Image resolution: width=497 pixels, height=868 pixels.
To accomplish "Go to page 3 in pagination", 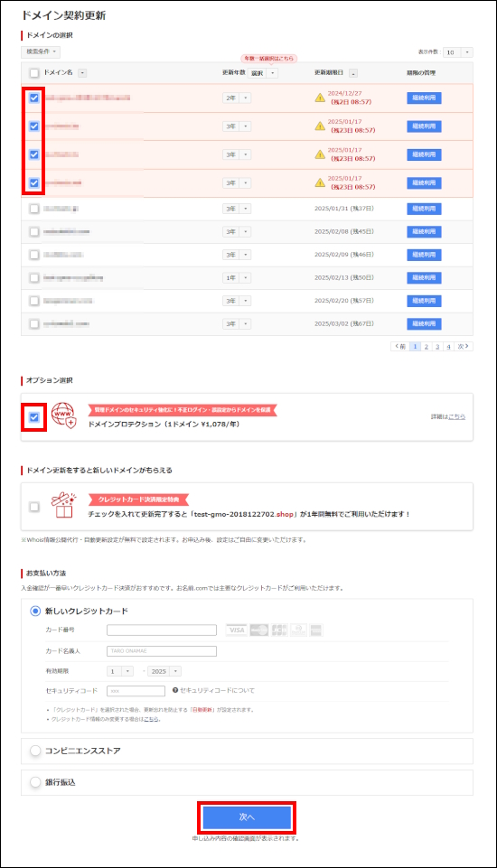I will pyautogui.click(x=437, y=347).
